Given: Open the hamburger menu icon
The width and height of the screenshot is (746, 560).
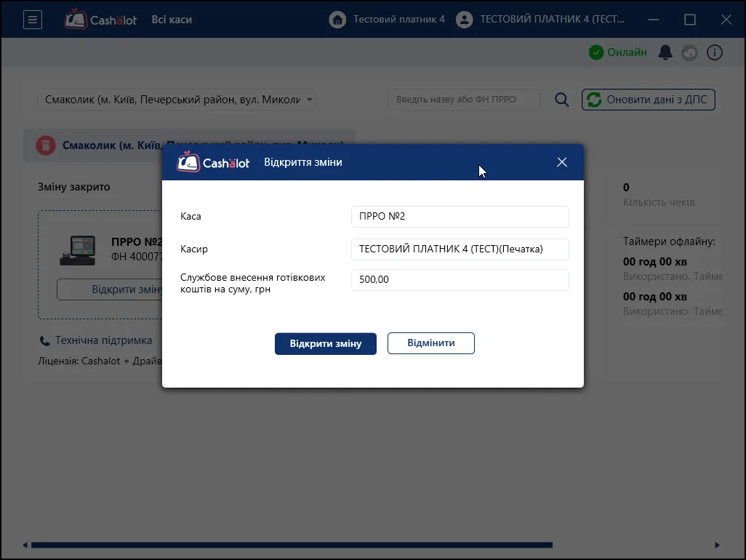Looking at the screenshot, I should pyautogui.click(x=32, y=20).
